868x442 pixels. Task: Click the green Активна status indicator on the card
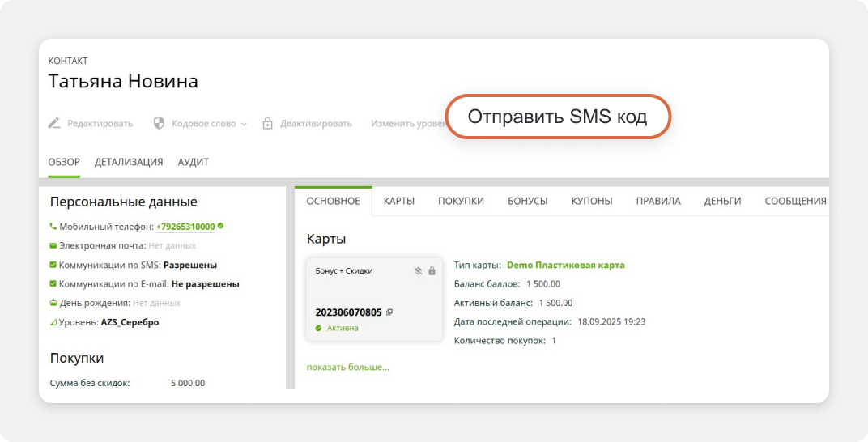point(319,328)
